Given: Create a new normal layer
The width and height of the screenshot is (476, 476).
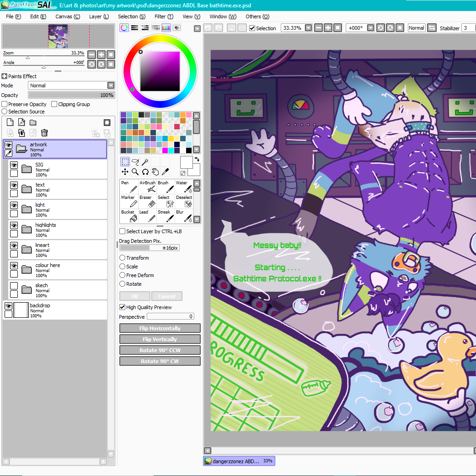Looking at the screenshot, I should [x=10, y=123].
